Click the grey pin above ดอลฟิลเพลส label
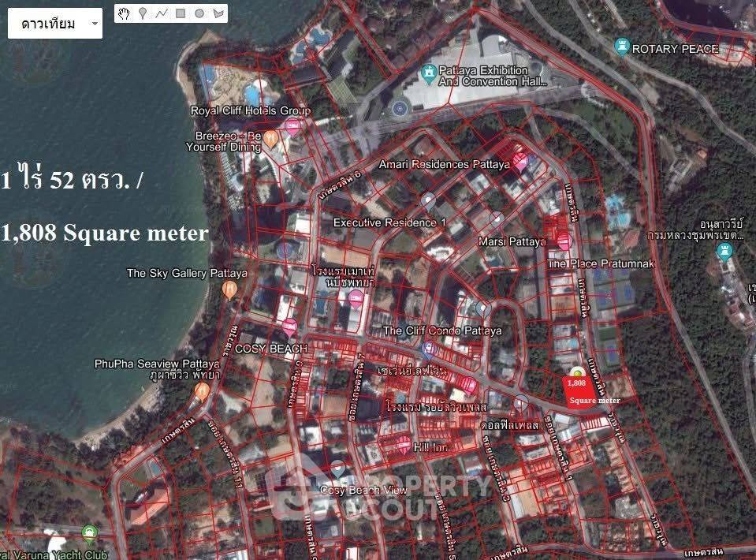756x560 pixels. pos(521,404)
